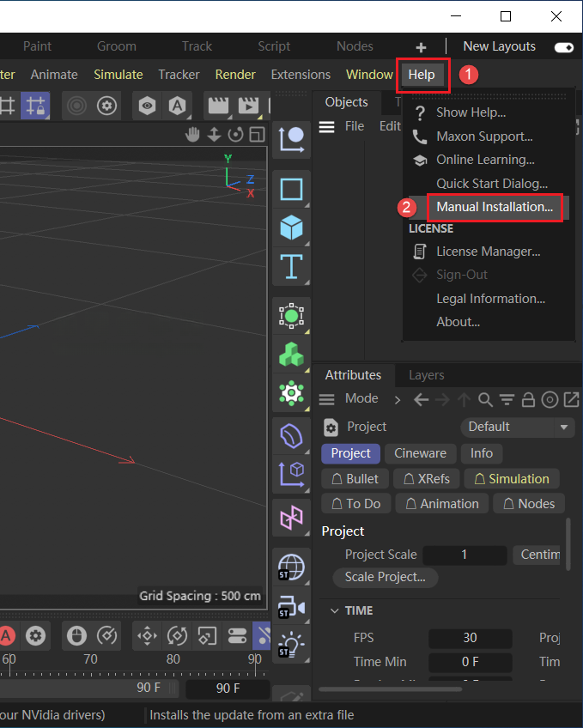Screen dimensions: 583x728
Task: Search in the Attributes manager
Action: [485, 399]
